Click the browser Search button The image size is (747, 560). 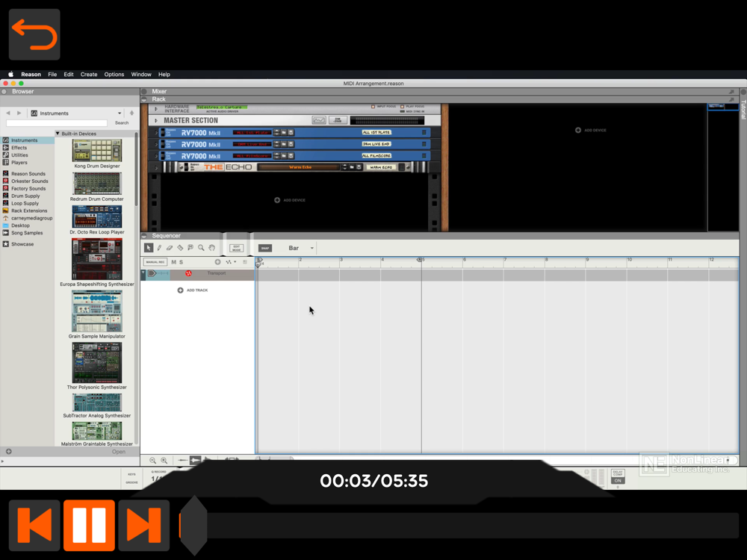pyautogui.click(x=122, y=123)
